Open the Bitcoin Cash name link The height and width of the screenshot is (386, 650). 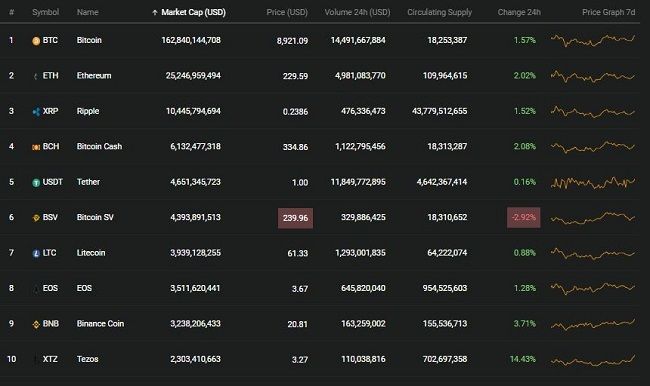click(x=99, y=146)
